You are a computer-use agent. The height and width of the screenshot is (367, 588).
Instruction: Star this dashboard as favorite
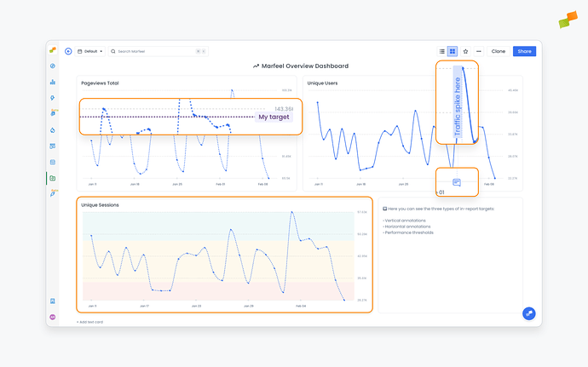465,51
